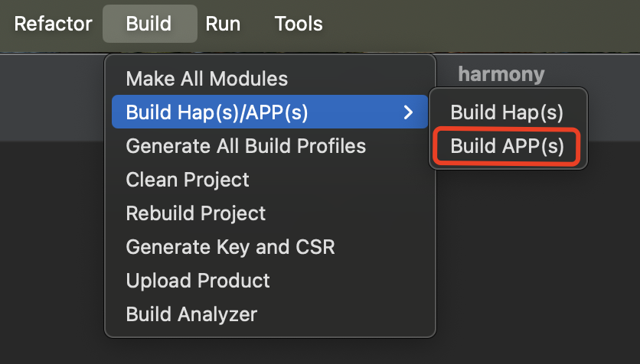Pick the last item in Build dropdown

[x=191, y=314]
